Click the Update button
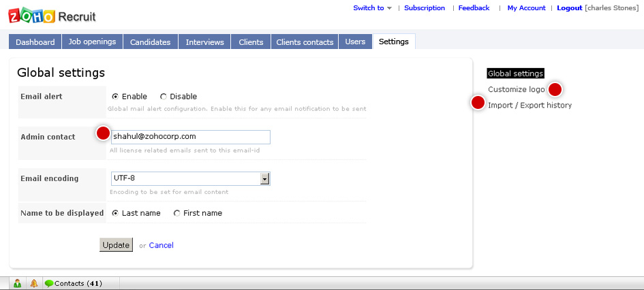 click(x=117, y=245)
